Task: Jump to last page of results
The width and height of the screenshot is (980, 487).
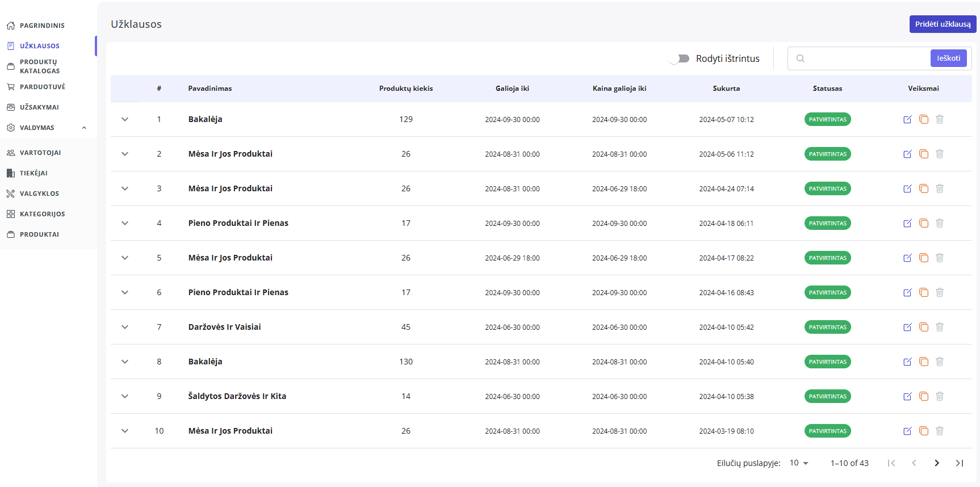Action: coord(960,463)
